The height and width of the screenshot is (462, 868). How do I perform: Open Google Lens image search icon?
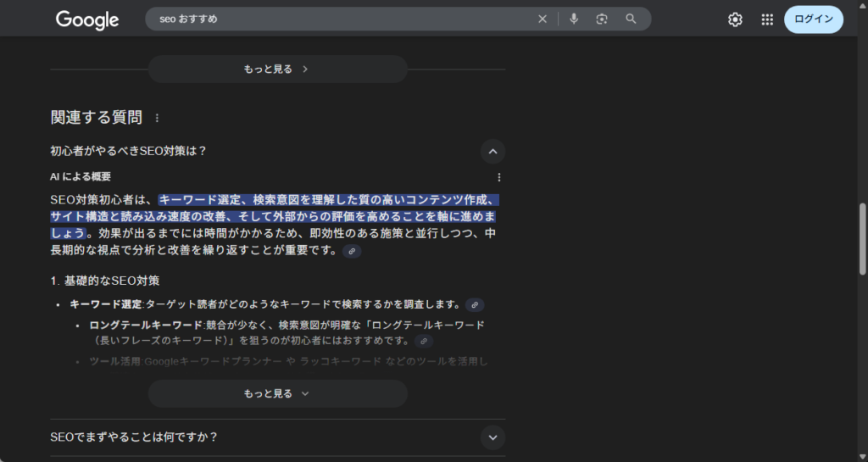point(602,19)
